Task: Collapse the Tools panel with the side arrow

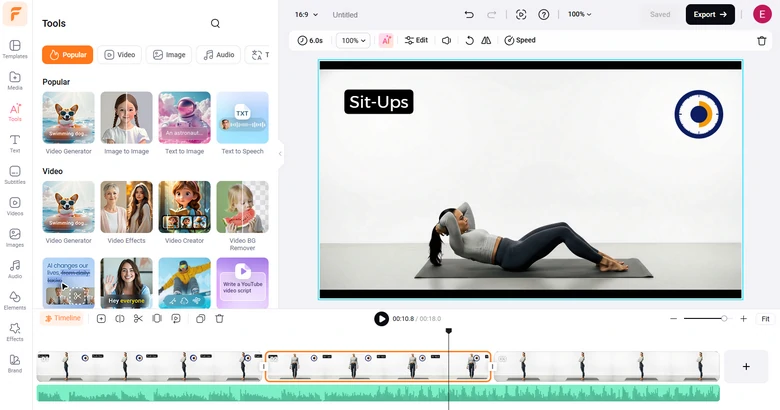Action: point(280,154)
